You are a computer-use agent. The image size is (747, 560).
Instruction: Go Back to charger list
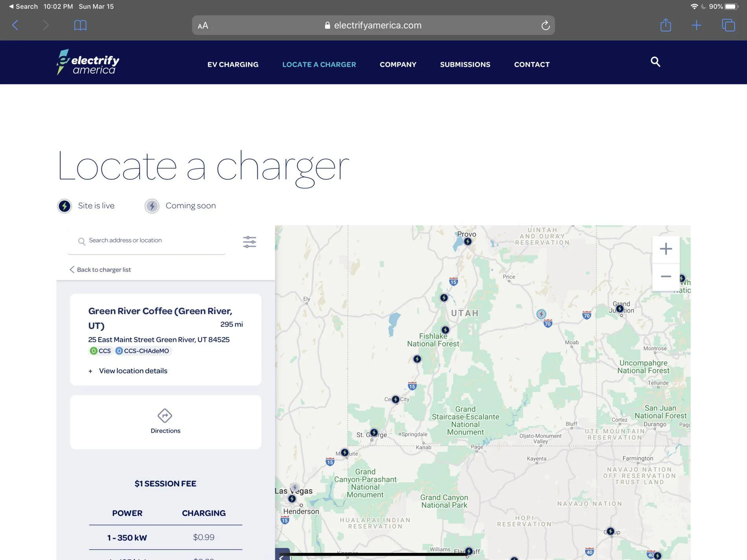point(100,270)
